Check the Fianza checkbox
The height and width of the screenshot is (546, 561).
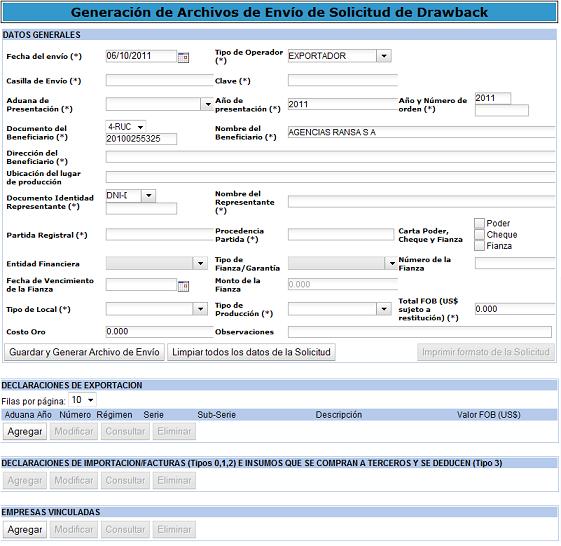(x=479, y=246)
